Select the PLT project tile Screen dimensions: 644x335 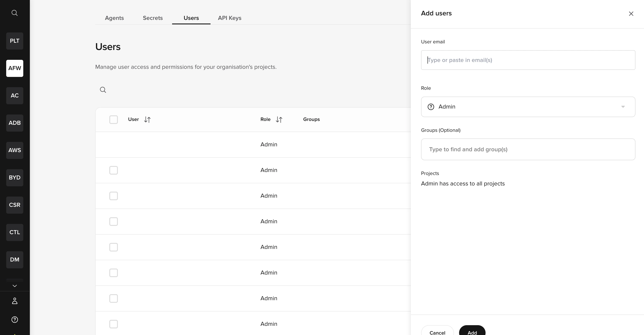pos(15,41)
